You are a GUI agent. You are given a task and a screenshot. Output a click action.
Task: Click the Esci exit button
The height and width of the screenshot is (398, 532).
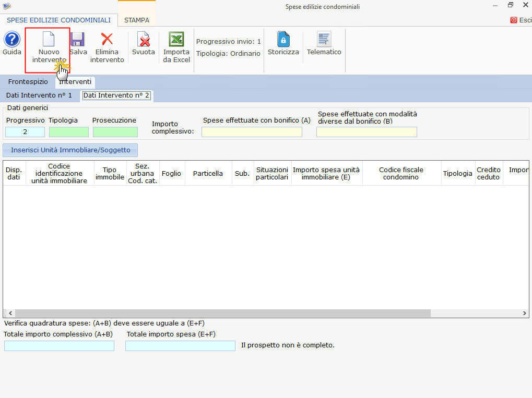click(x=521, y=20)
